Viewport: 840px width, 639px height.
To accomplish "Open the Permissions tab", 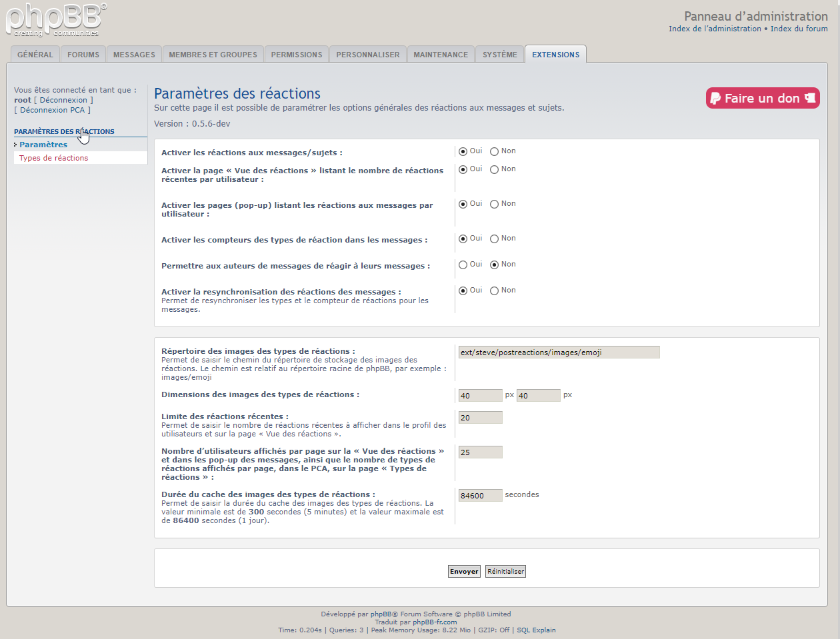I will 296,55.
